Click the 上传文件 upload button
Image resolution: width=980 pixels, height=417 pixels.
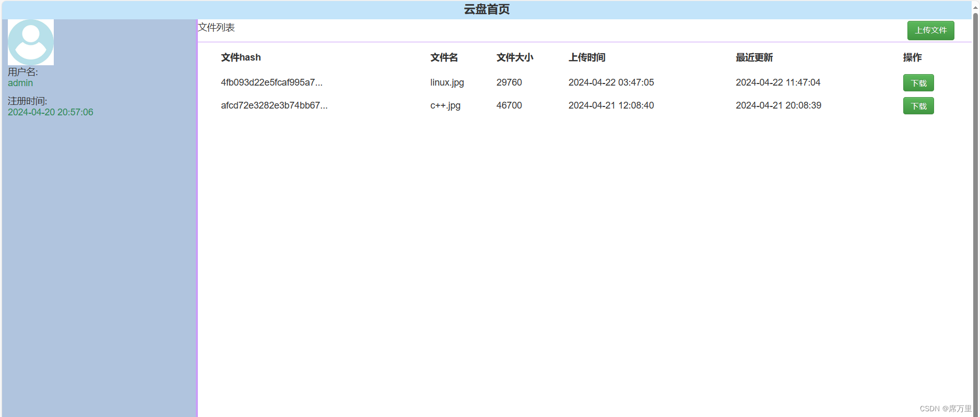click(930, 30)
